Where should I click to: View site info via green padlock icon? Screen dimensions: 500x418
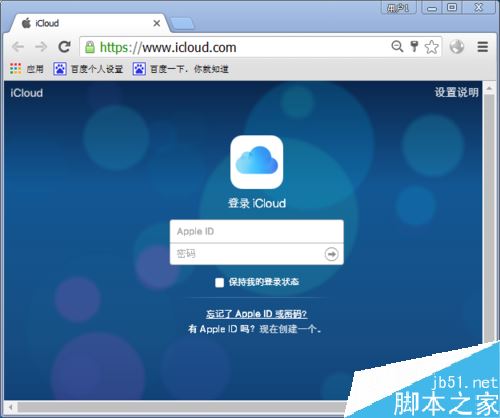(90, 47)
